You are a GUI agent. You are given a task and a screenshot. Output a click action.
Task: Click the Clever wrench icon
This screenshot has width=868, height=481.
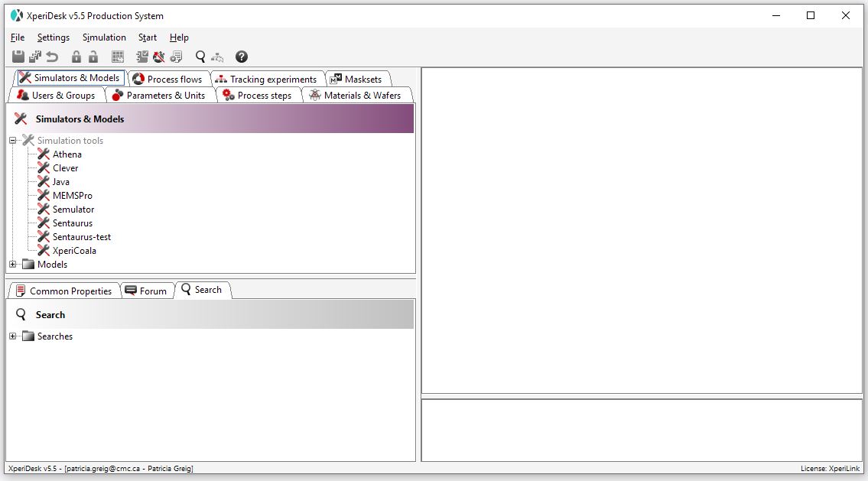coord(44,168)
